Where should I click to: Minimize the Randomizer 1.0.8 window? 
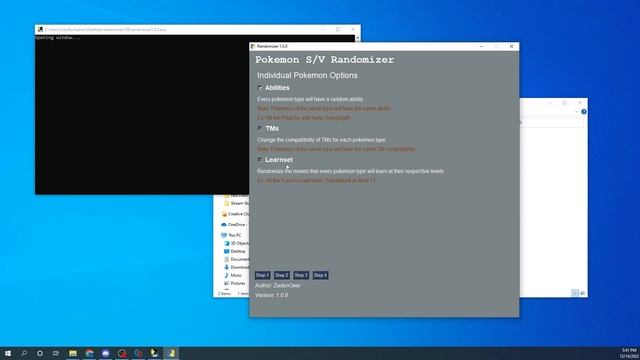482,47
